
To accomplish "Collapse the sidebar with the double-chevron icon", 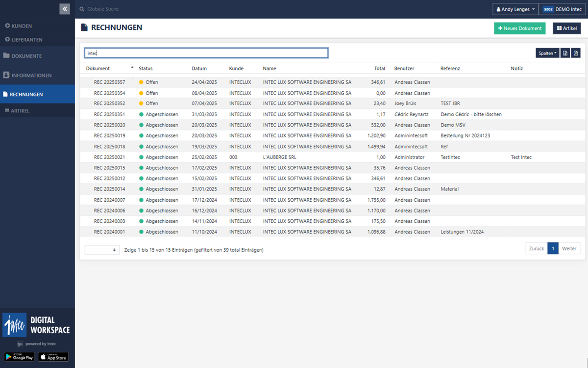I will point(65,9).
